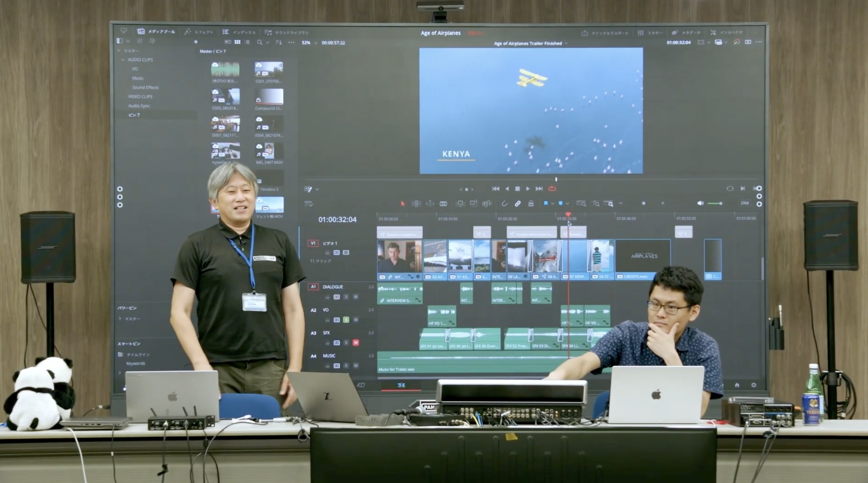Switch media pool to list view
This screenshot has width=868, height=483.
pyautogui.click(x=247, y=42)
